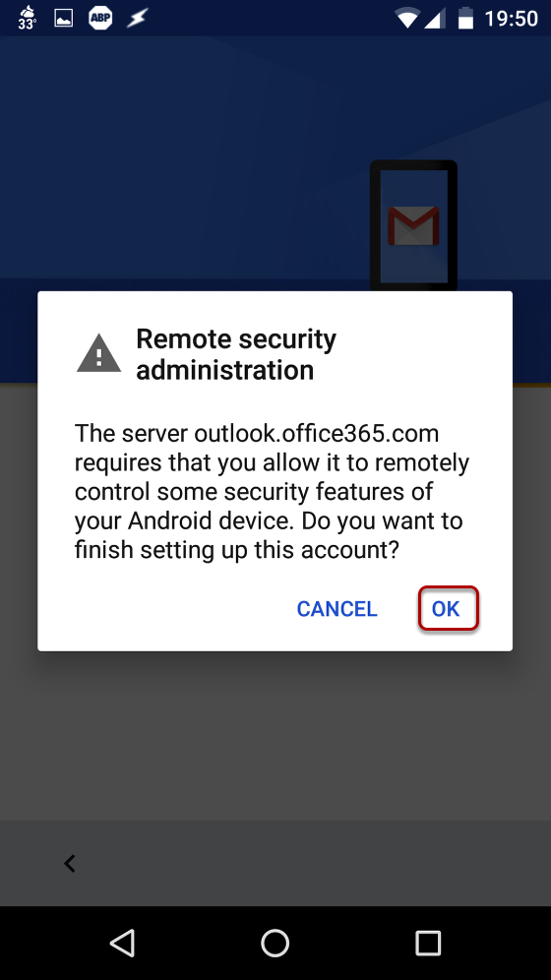This screenshot has width=551, height=980.
Task: Tap the weather 33° status bar icon
Action: (x=27, y=18)
